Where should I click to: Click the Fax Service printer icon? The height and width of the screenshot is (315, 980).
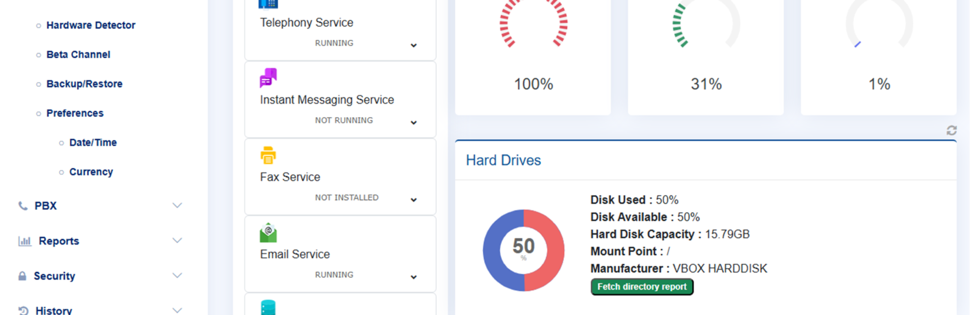268,155
